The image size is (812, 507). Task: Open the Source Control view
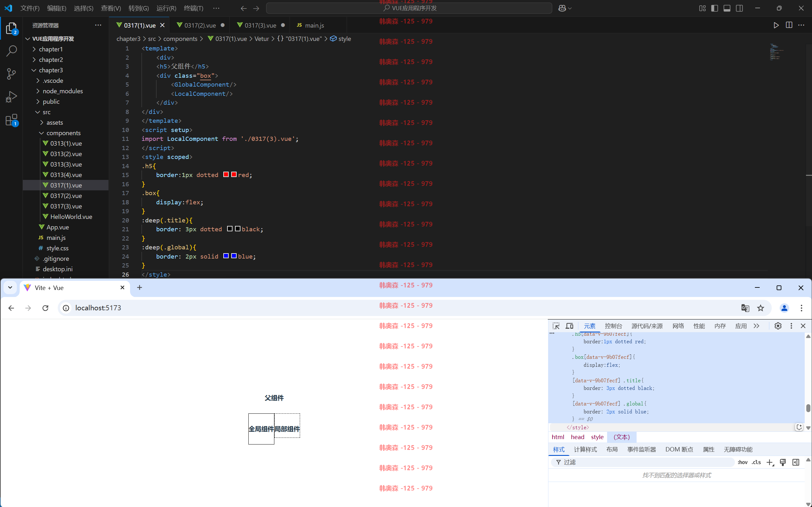tap(11, 74)
